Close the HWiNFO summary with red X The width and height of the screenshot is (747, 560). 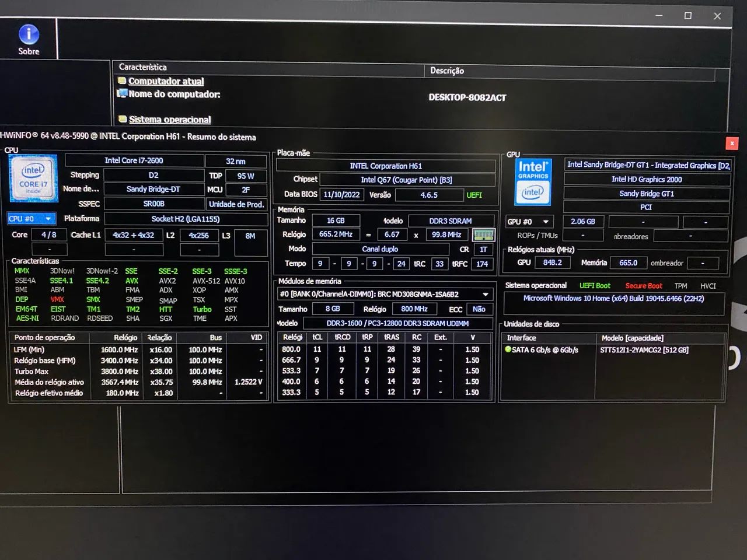tap(732, 143)
